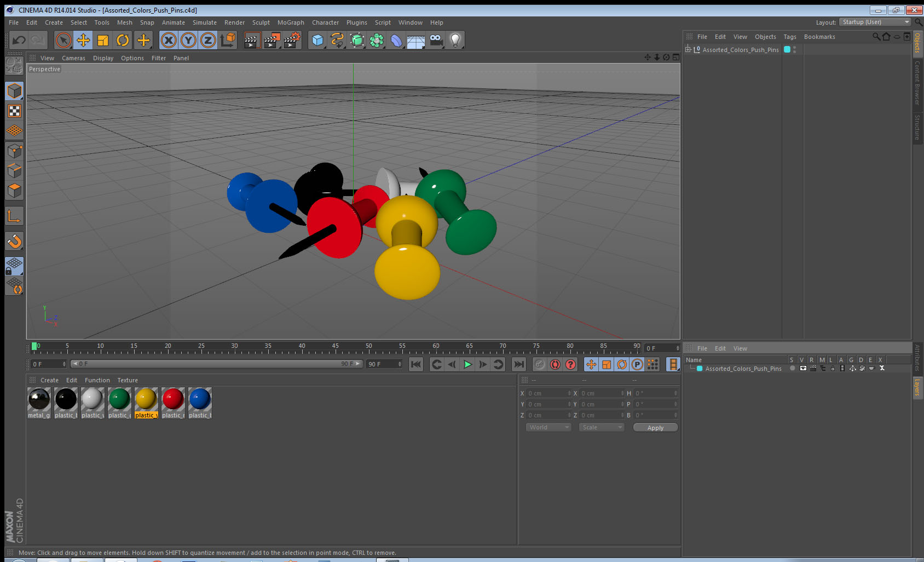
Task: Toggle layer view eye for Assorted_Colors_Push_Pins
Action: (803, 368)
